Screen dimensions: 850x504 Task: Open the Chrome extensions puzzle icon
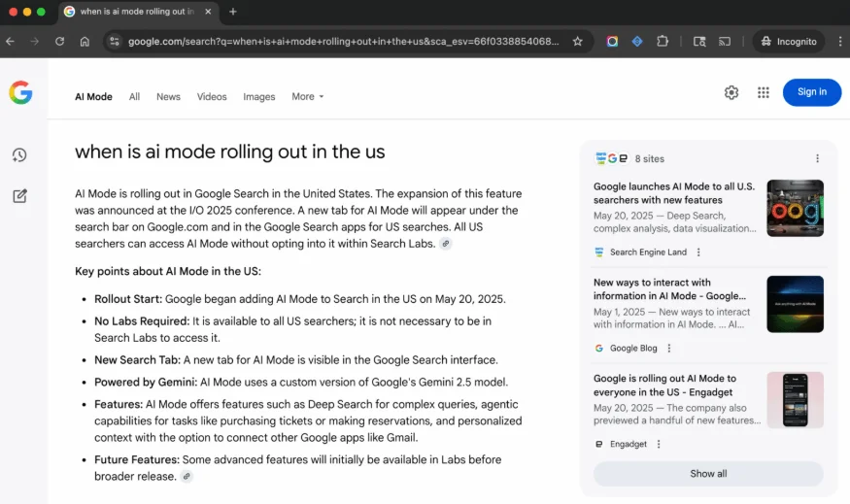coord(663,42)
